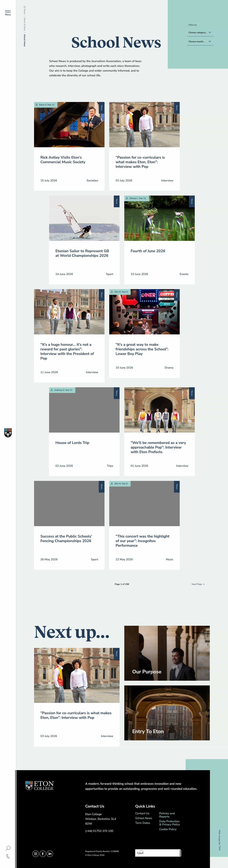Screen dimensions: 228x868
Task: Click the Kaius V, Year 11 author tag
Action: (x=46, y=105)
